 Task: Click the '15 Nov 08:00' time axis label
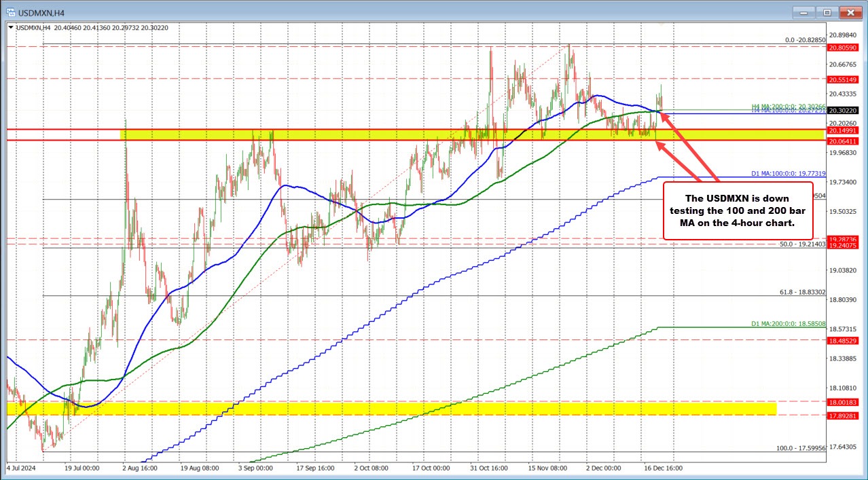(x=548, y=468)
